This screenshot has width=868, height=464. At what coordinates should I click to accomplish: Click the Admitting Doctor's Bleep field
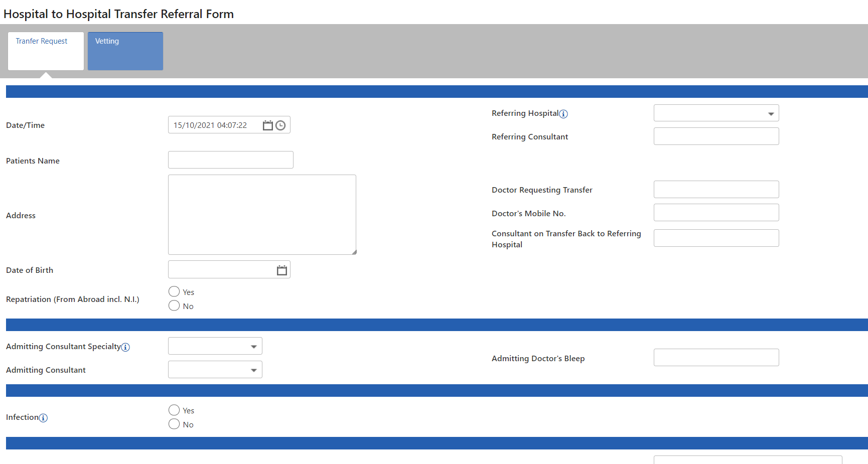(x=716, y=357)
